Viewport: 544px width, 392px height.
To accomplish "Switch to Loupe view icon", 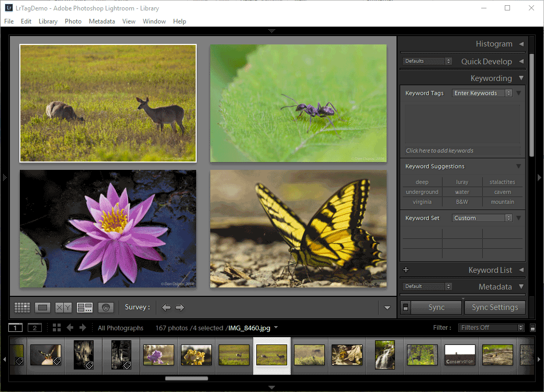I will tap(43, 308).
